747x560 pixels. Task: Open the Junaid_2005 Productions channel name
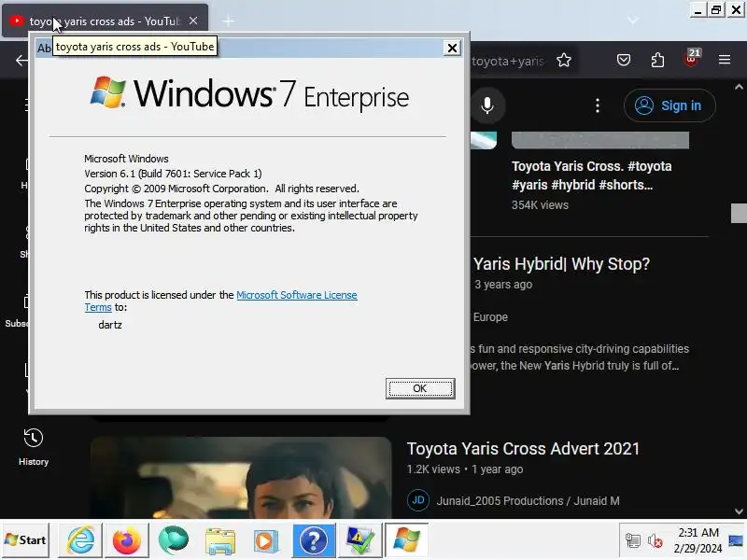(x=528, y=501)
